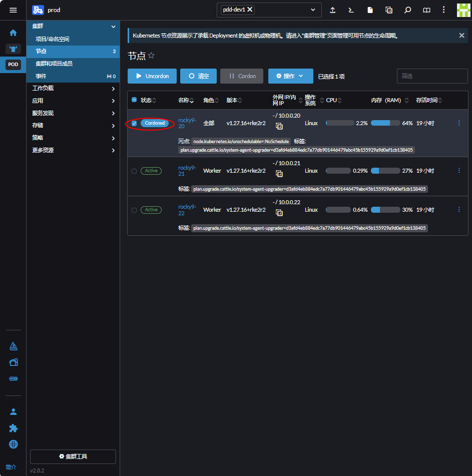Screen dimensions: 472x476
Task: Copy IP 10.0.0.21 to clipboard
Action: (279, 174)
